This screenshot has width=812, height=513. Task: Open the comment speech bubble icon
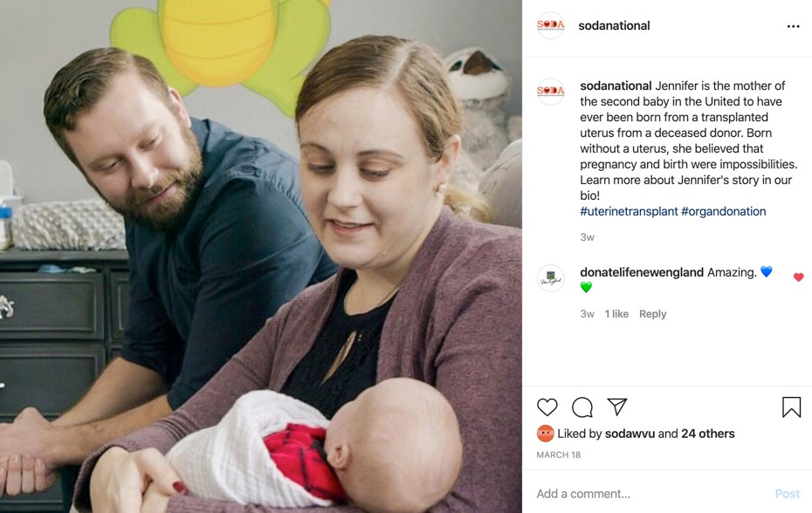click(582, 407)
